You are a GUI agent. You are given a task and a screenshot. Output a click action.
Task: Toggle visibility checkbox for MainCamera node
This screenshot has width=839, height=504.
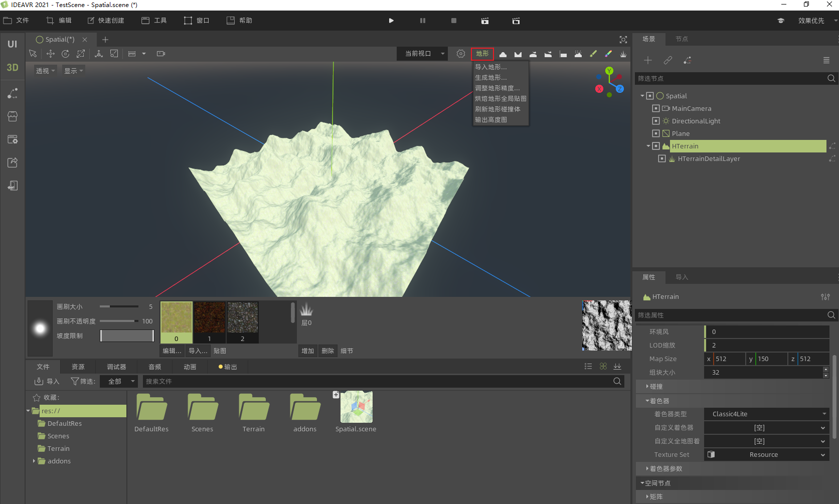655,108
